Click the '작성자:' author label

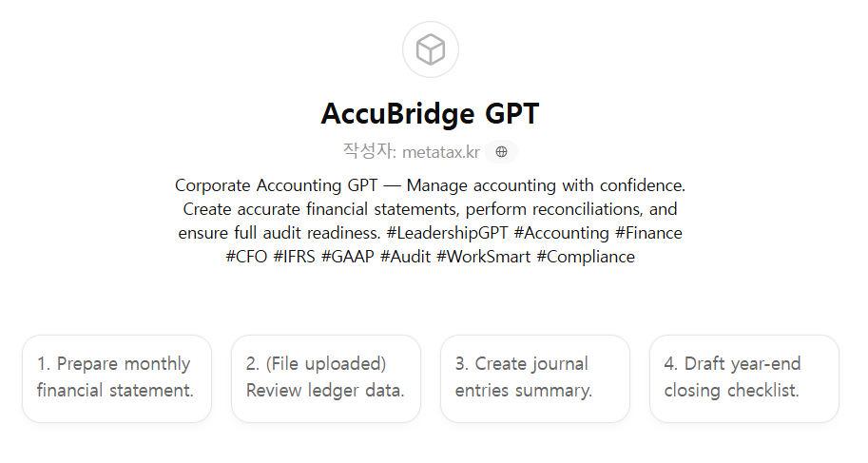pos(369,152)
